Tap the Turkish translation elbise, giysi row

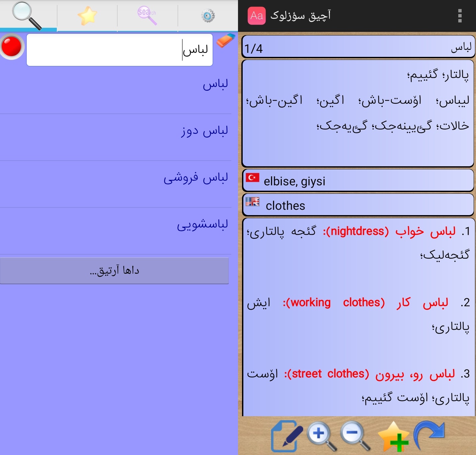pos(358,181)
